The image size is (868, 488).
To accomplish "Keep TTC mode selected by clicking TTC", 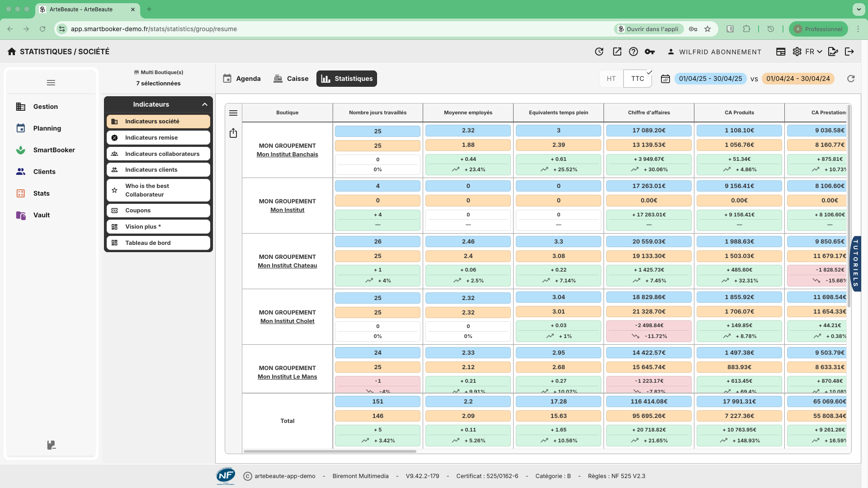I will [637, 78].
